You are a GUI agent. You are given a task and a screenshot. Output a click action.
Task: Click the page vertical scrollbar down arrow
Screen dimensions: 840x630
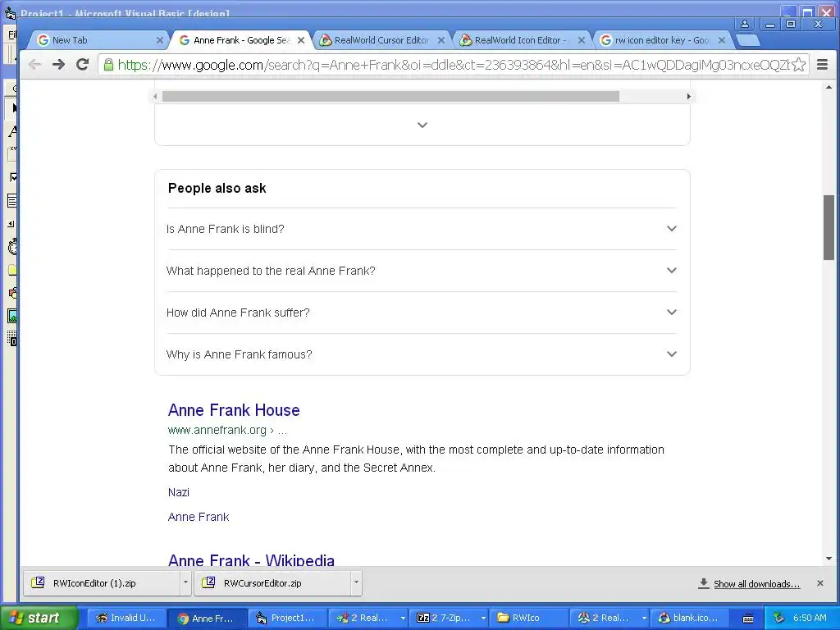point(829,558)
